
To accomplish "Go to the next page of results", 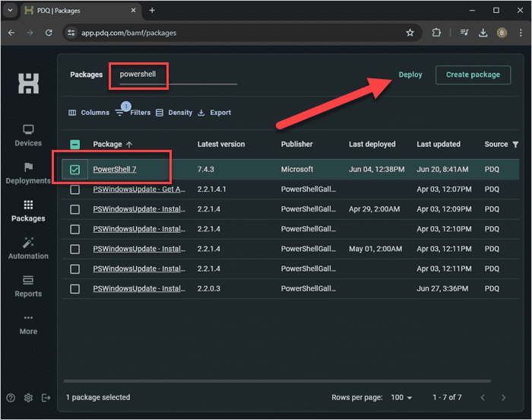I will (x=503, y=398).
